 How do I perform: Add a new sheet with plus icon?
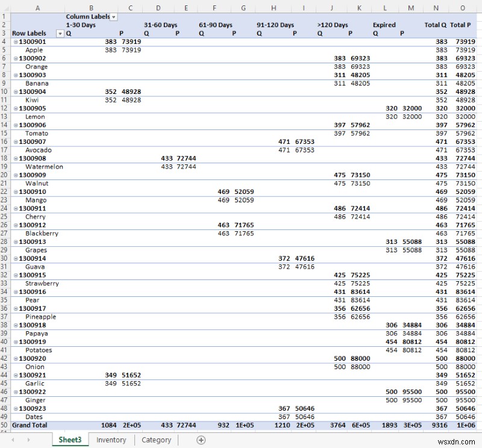(201, 440)
